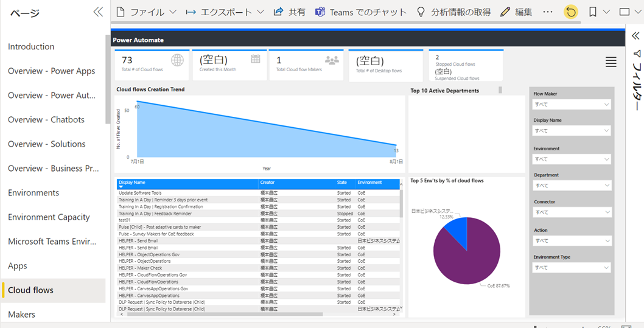644x328 pixels.
Task: Click the Stopped state cell
Action: [345, 214]
